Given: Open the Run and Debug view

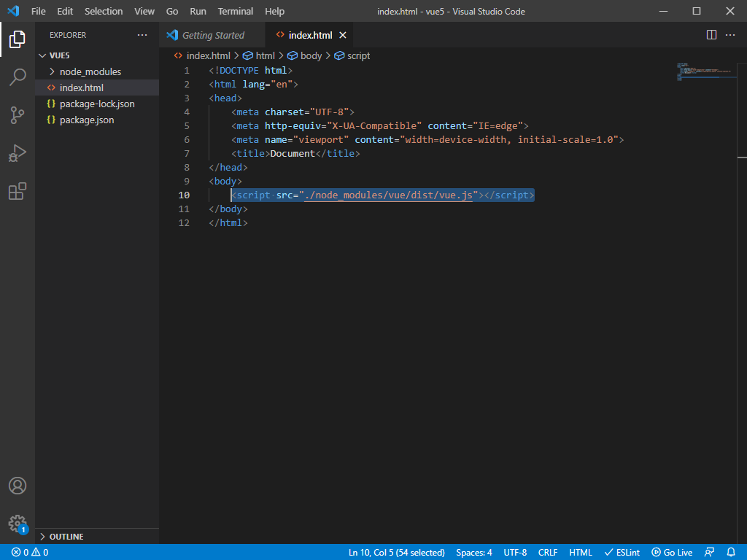Looking at the screenshot, I should pos(18,153).
